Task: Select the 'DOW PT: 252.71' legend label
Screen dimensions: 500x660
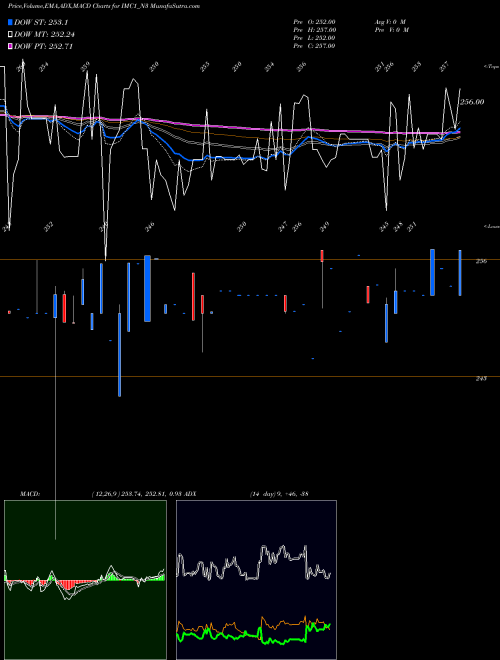Action: 43,46
